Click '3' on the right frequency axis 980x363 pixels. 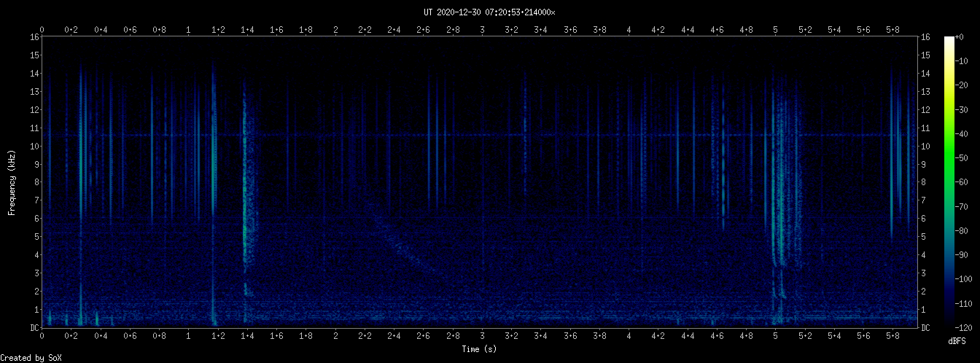click(x=924, y=273)
